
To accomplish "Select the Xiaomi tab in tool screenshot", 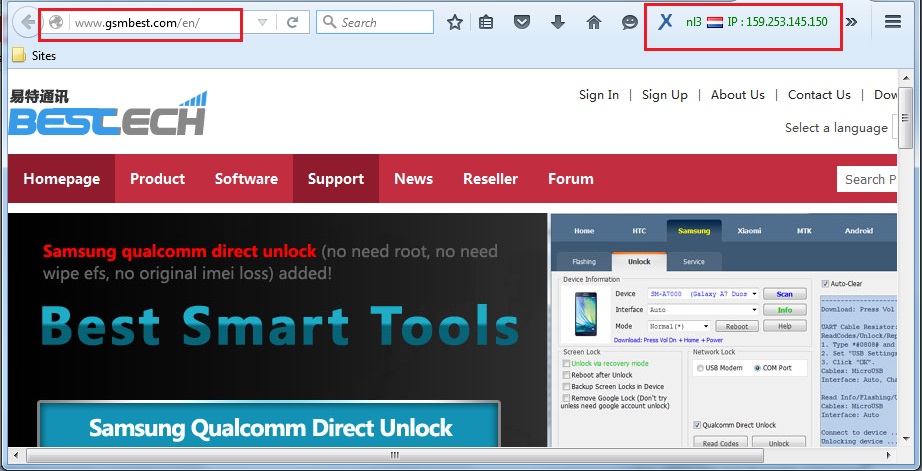I will [x=749, y=231].
